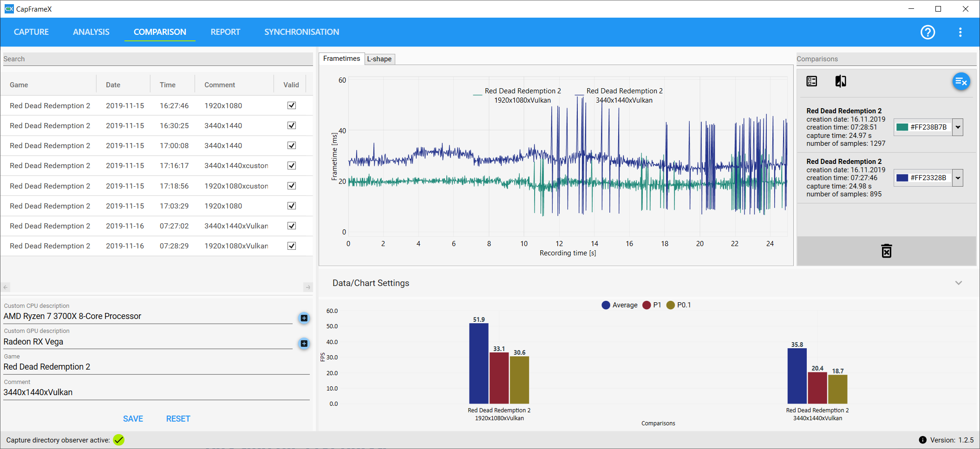Edit the Comment field 3440x1440xVulkan

[x=157, y=392]
